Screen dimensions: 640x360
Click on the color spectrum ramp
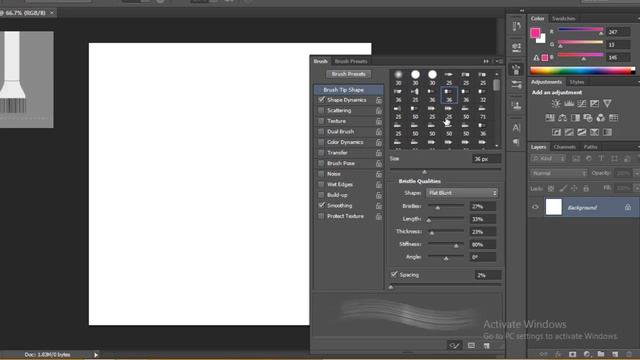pyautogui.click(x=582, y=71)
